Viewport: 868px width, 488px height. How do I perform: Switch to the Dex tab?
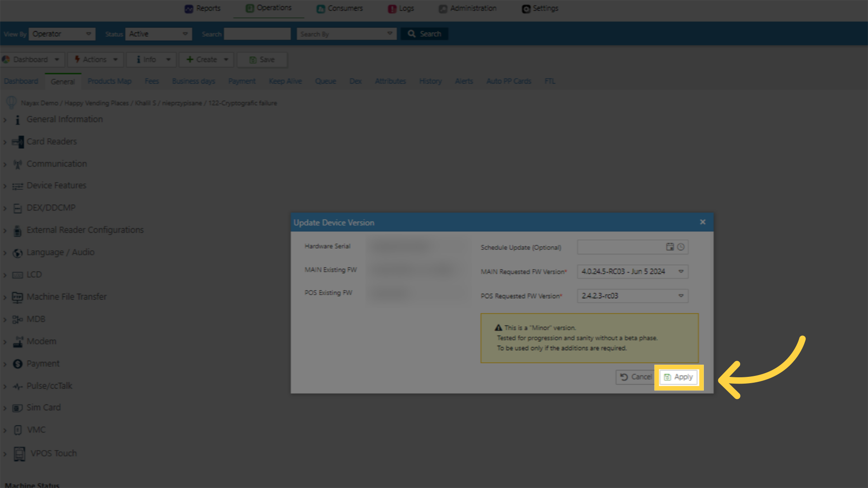point(355,81)
